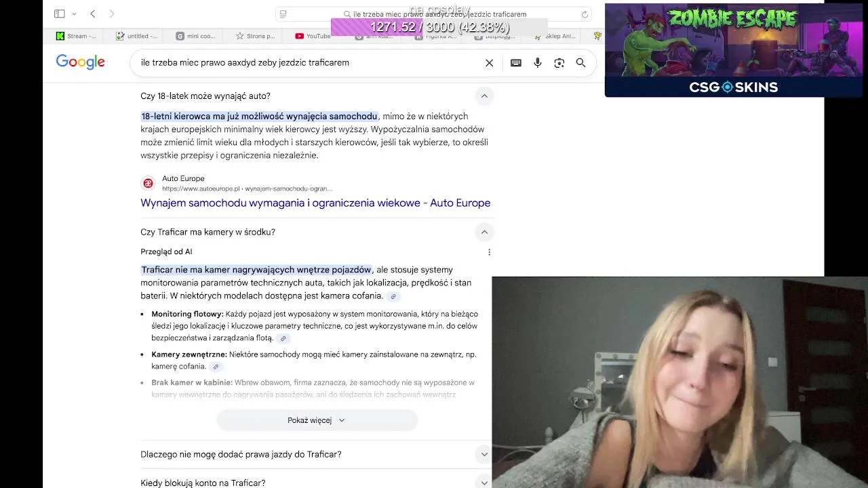Open source link after 'zarządzania flotą.'
This screenshot has height=488, width=868.
coord(283,338)
